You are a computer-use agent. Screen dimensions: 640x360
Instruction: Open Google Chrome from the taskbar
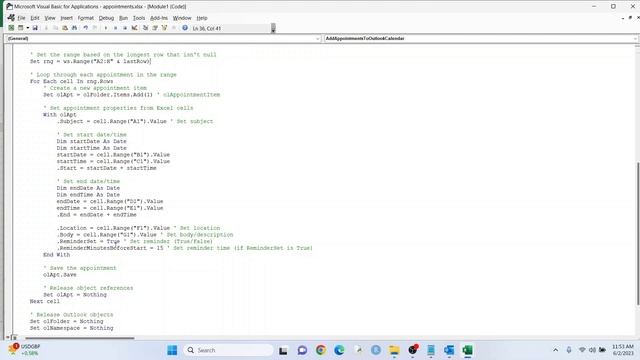321,350
